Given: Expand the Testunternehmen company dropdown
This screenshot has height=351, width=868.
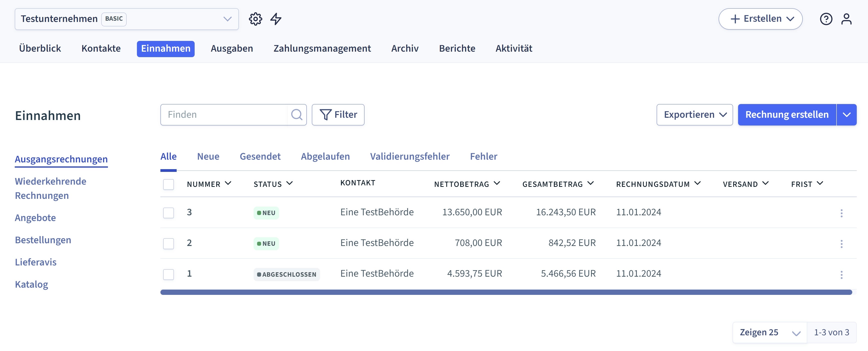Looking at the screenshot, I should (x=227, y=19).
